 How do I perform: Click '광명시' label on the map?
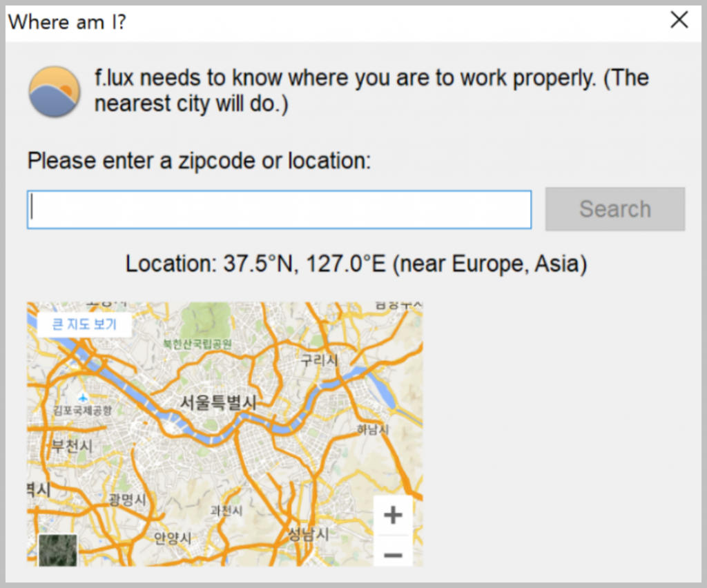point(128,499)
